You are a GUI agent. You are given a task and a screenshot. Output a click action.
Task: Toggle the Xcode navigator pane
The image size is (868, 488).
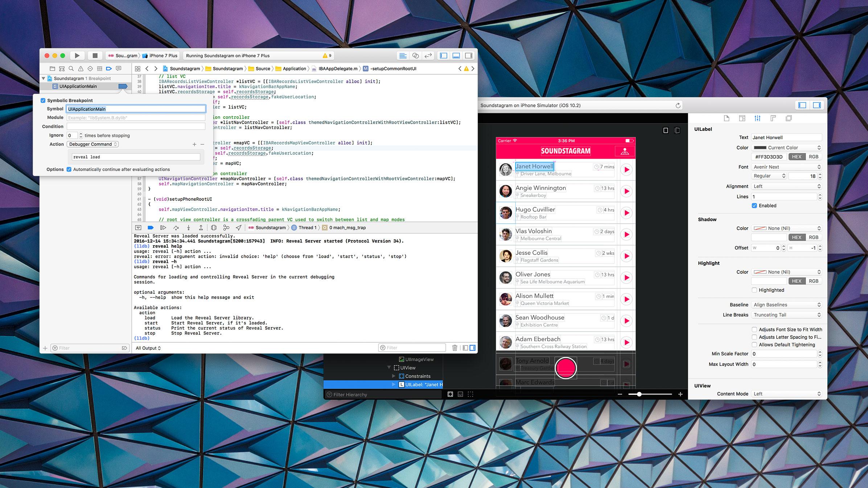tap(443, 55)
